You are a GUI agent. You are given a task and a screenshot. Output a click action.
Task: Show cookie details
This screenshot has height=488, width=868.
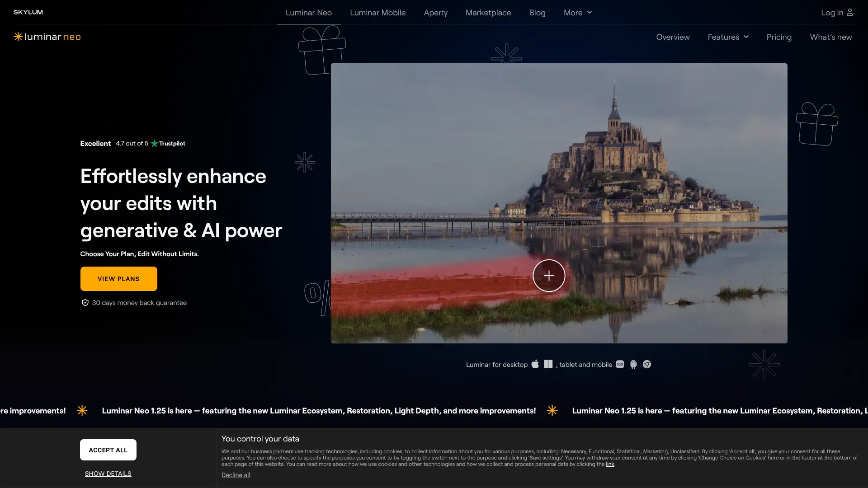coord(108,474)
